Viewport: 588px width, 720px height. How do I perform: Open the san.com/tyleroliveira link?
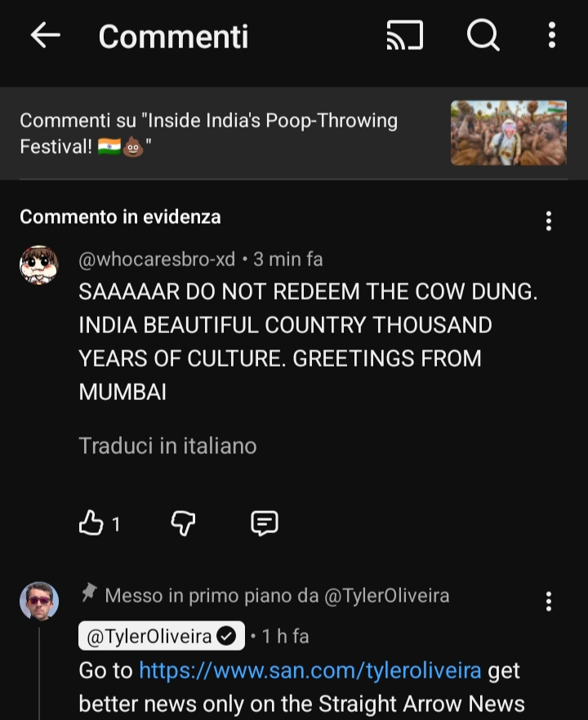coord(310,670)
